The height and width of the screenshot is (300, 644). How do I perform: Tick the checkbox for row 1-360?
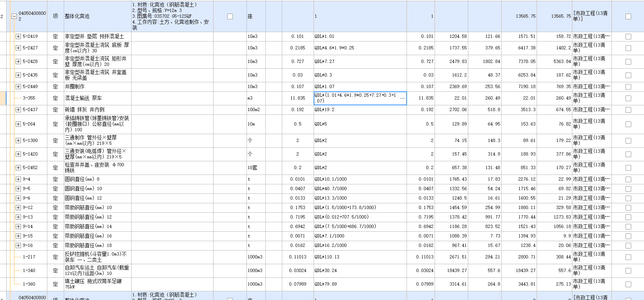[628, 284]
